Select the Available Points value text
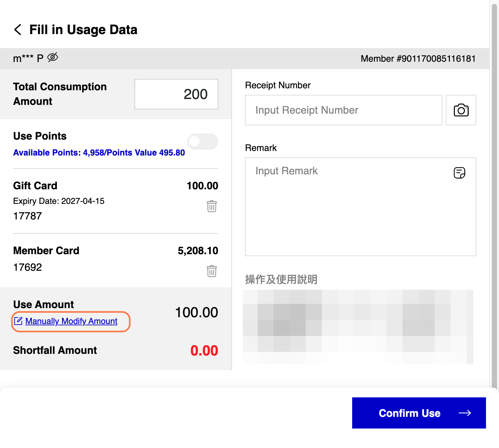 [99, 153]
